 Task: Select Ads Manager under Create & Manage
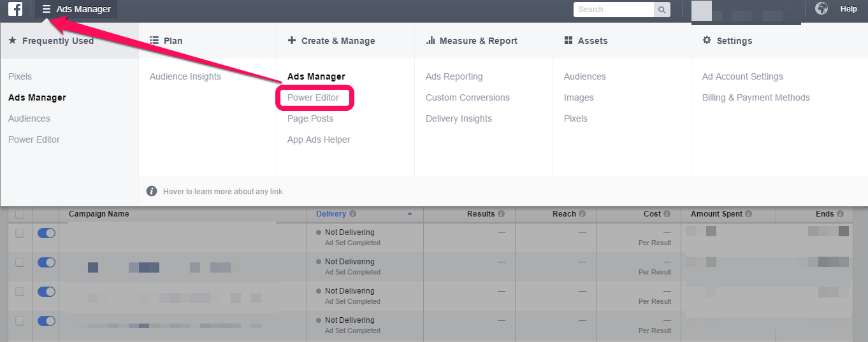pos(316,76)
